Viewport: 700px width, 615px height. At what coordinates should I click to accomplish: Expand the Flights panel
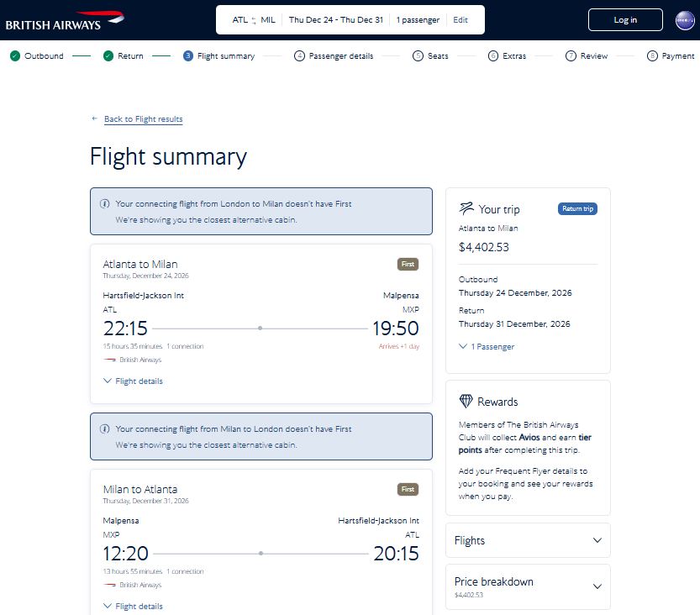pyautogui.click(x=528, y=540)
